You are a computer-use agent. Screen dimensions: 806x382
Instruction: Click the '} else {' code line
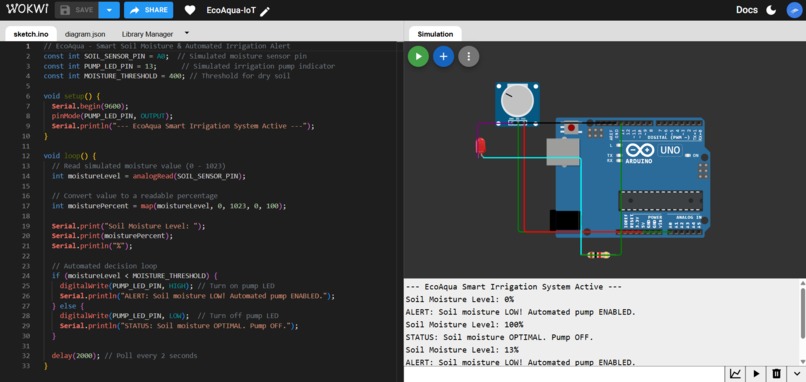[x=67, y=306]
